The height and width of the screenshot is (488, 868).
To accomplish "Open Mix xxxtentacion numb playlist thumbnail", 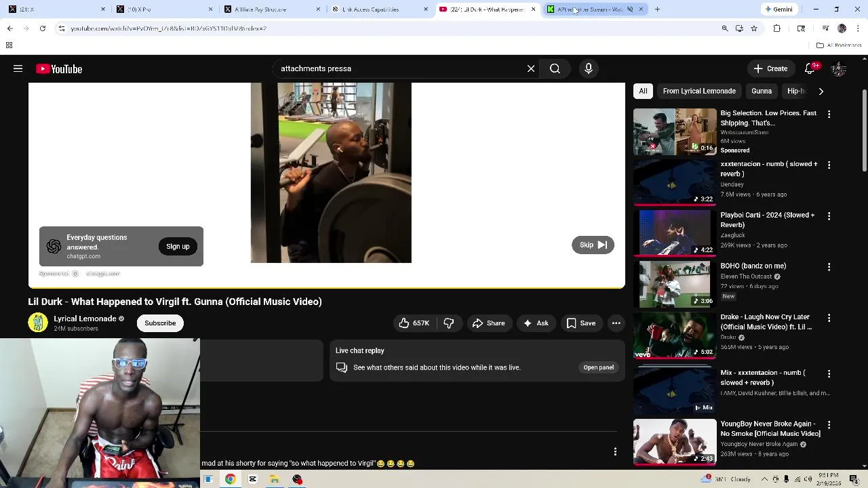I will 675,390.
